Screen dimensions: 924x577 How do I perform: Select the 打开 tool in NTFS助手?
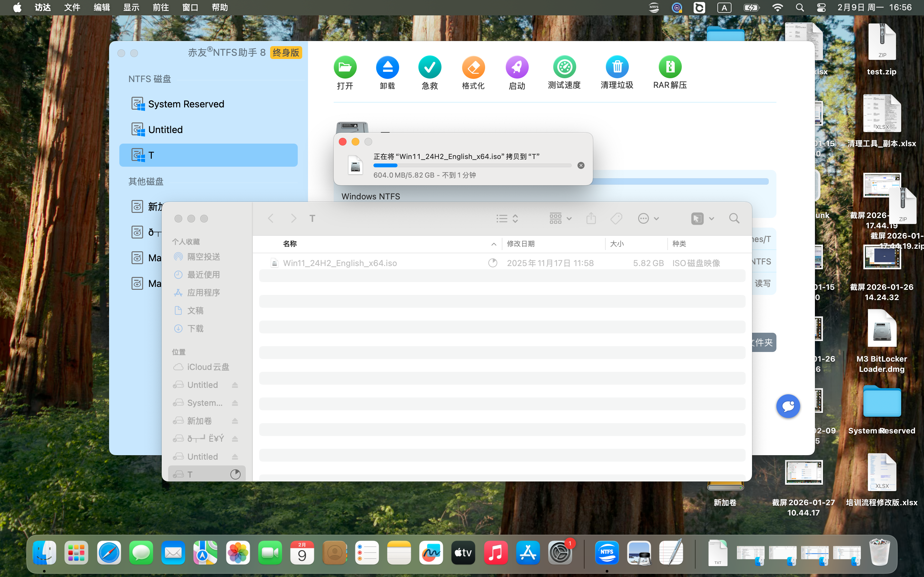point(344,68)
